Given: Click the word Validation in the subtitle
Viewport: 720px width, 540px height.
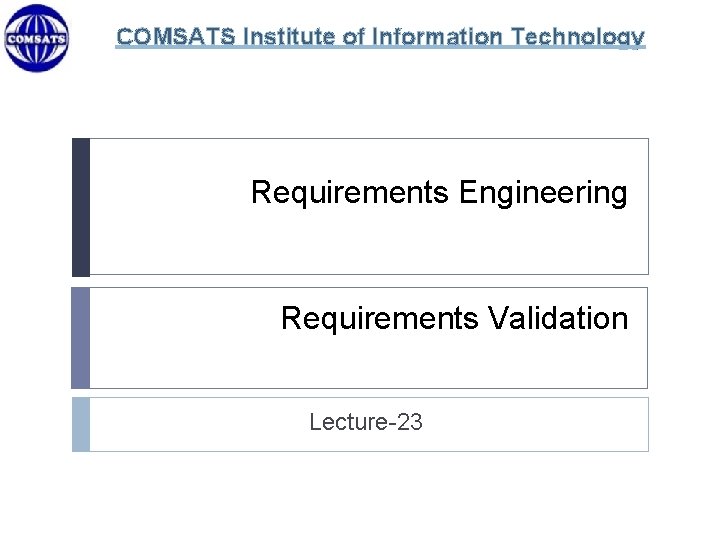Looking at the screenshot, I should (558, 319).
